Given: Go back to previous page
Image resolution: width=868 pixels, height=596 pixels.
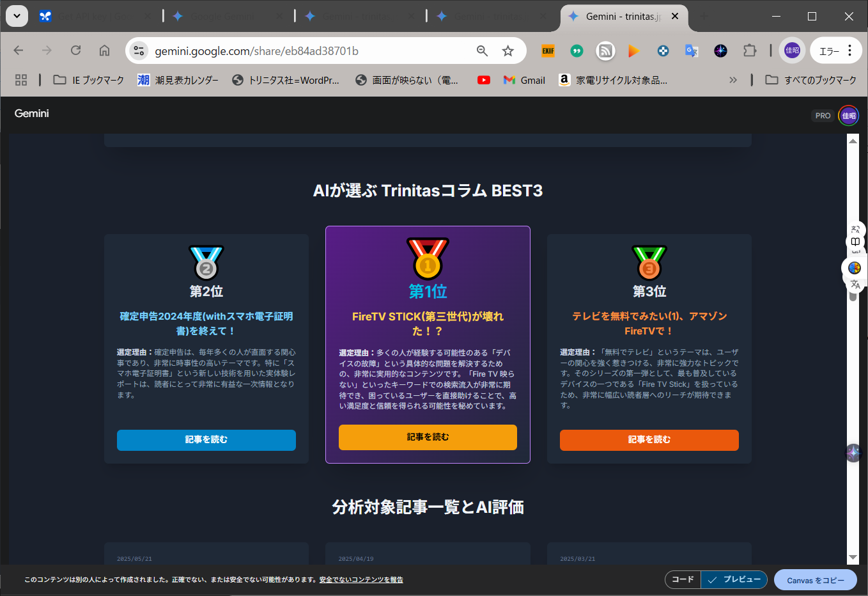Looking at the screenshot, I should (19, 51).
